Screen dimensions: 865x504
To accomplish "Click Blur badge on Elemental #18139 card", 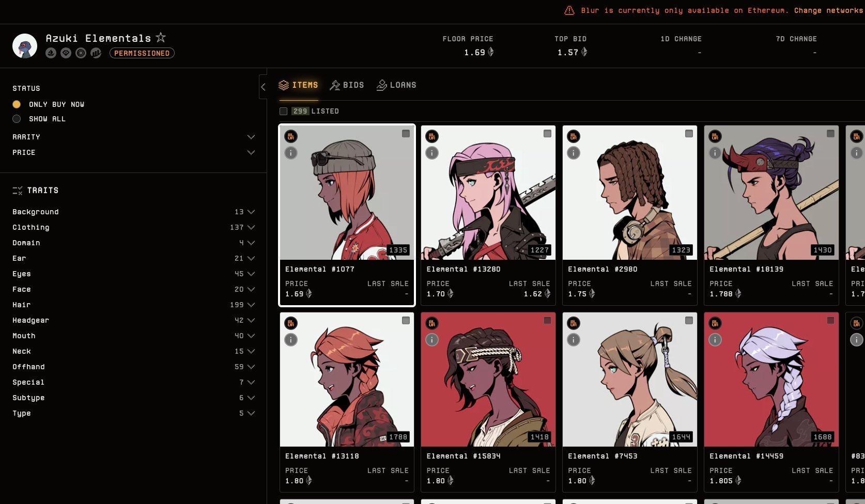I will click(x=715, y=136).
